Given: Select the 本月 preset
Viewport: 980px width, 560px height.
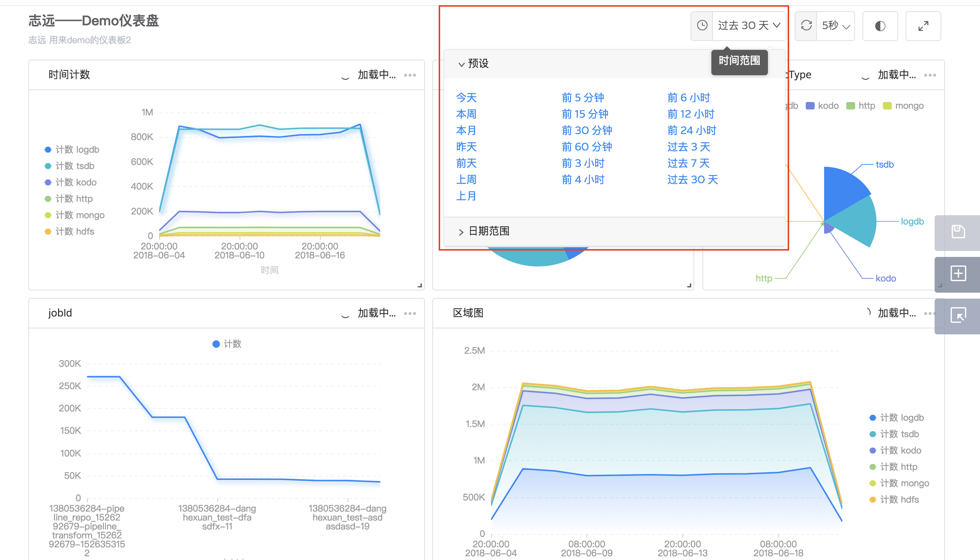Looking at the screenshot, I should (x=466, y=130).
